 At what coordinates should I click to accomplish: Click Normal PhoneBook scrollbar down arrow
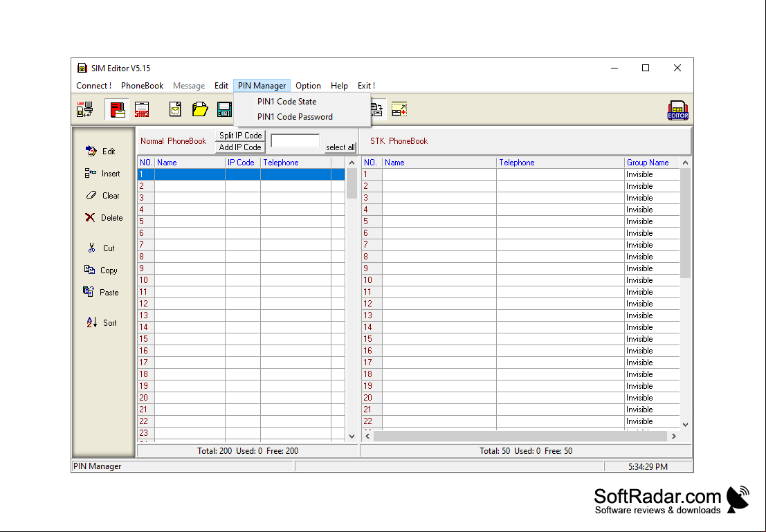[352, 437]
